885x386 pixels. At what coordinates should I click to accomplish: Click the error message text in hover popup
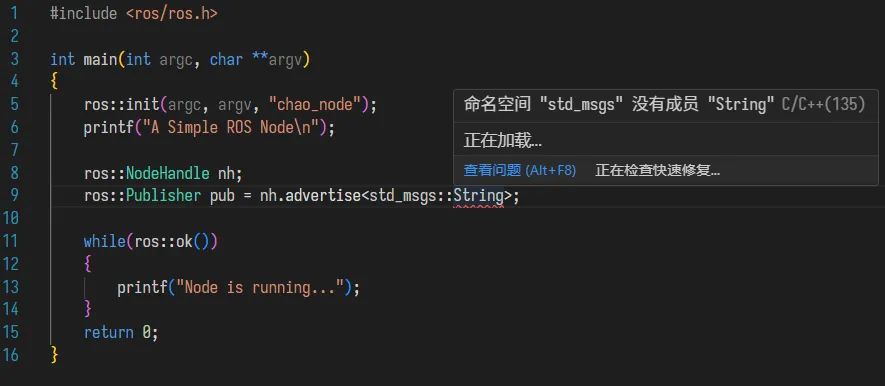pyautogui.click(x=619, y=104)
